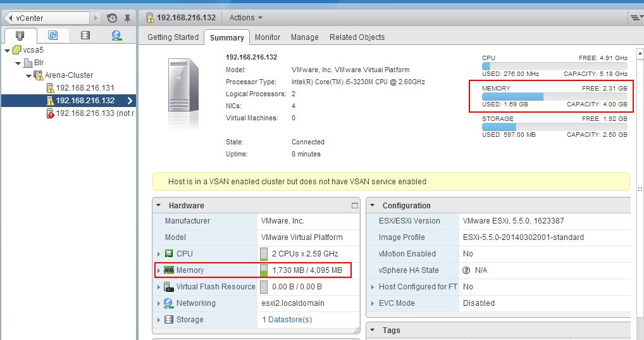This screenshot has width=644, height=340.
Task: Go back to vCenter in navigator
Action: tap(47, 18)
